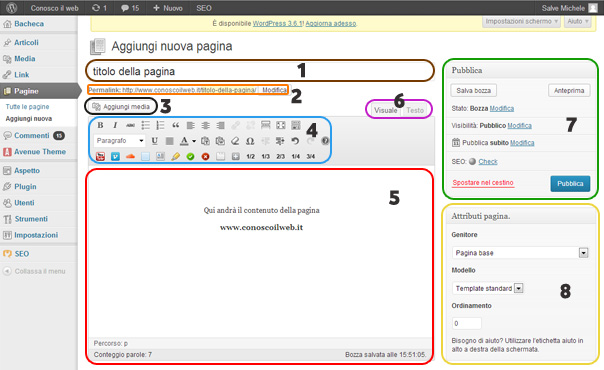Viewport: 604px width, 370px height.
Task: Apply blockquote formatting
Action: (x=175, y=125)
